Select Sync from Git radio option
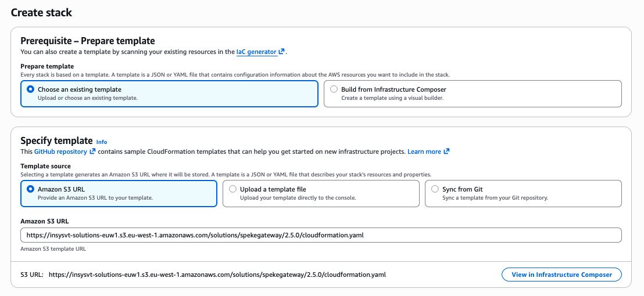The width and height of the screenshot is (644, 296). click(435, 189)
